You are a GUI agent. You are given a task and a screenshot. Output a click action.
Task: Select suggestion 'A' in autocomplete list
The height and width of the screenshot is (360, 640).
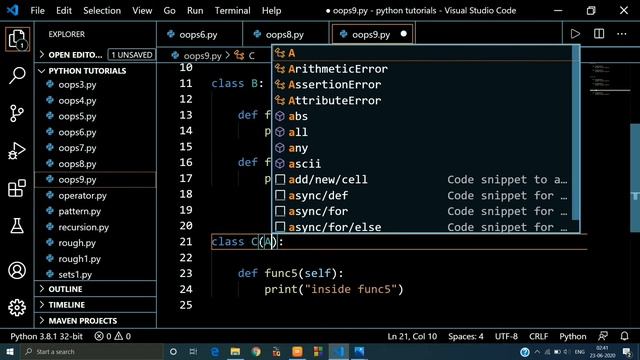[x=422, y=53]
